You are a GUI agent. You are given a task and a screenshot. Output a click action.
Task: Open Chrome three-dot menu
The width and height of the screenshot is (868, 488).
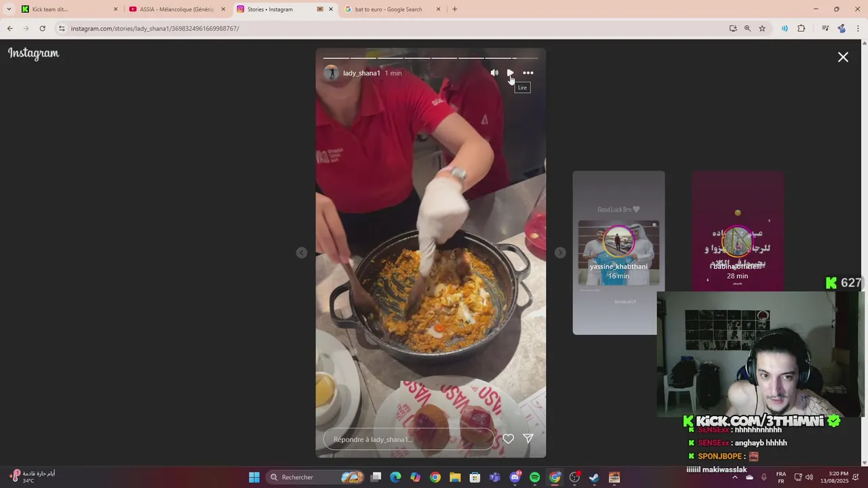click(x=859, y=28)
